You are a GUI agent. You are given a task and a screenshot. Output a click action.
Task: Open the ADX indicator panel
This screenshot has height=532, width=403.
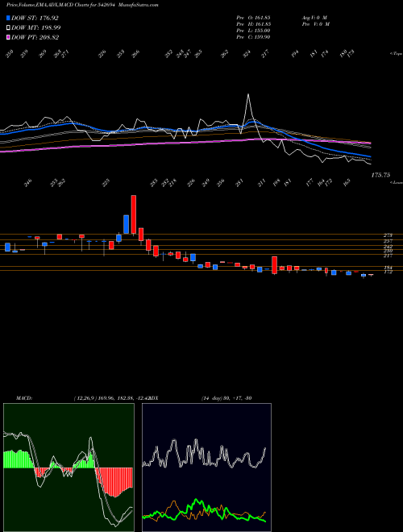pyautogui.click(x=207, y=468)
